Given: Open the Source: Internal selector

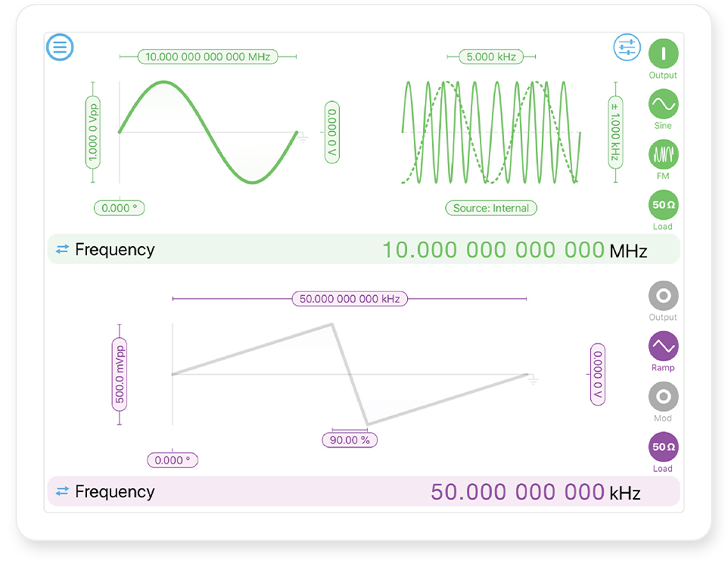Looking at the screenshot, I should [491, 208].
